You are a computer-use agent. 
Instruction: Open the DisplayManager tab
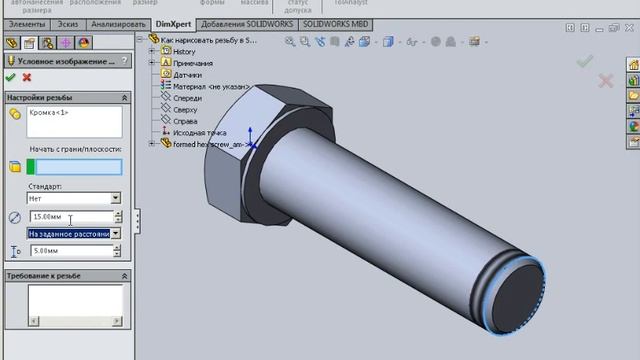[x=84, y=43]
